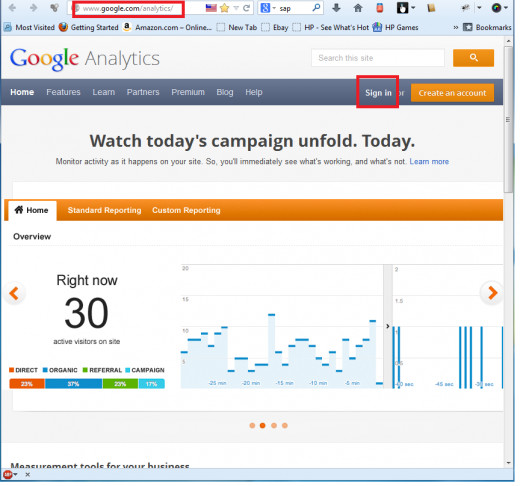The height and width of the screenshot is (486, 520).
Task: Click the US flag icon in address bar
Action: point(211,8)
